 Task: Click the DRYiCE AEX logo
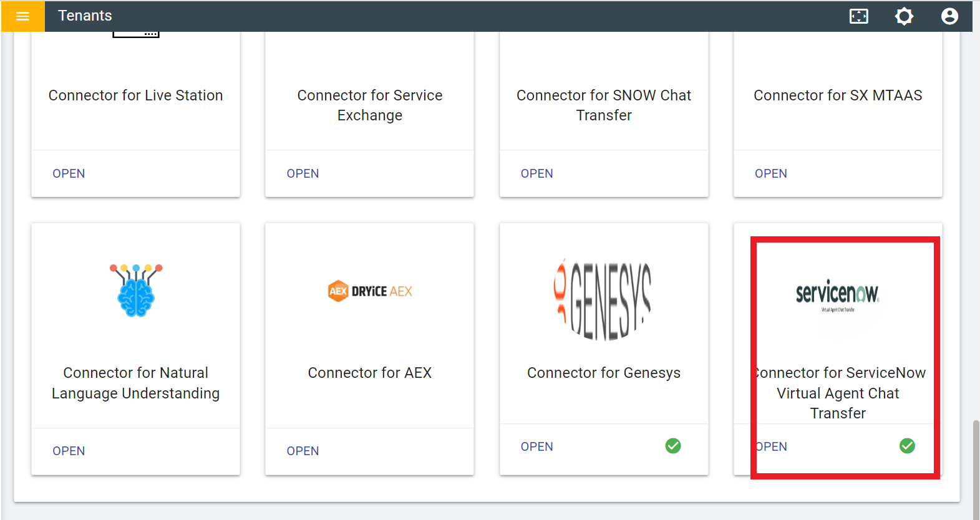(370, 291)
